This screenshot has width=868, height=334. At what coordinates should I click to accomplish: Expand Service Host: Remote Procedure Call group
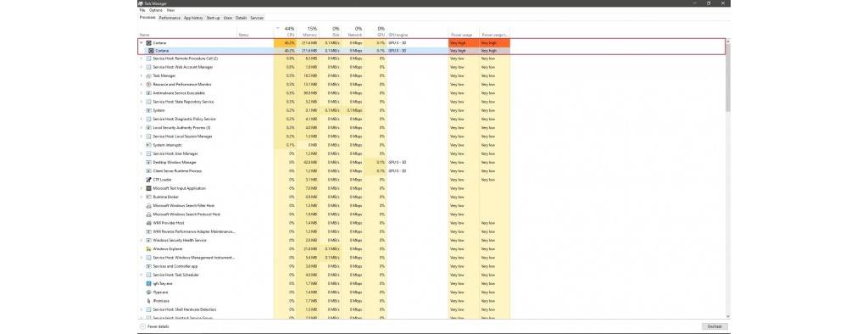[142, 58]
